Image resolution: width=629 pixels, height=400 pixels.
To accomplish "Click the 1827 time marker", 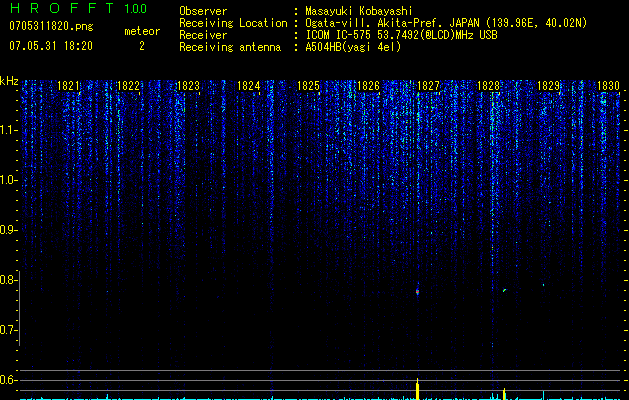I will (428, 86).
